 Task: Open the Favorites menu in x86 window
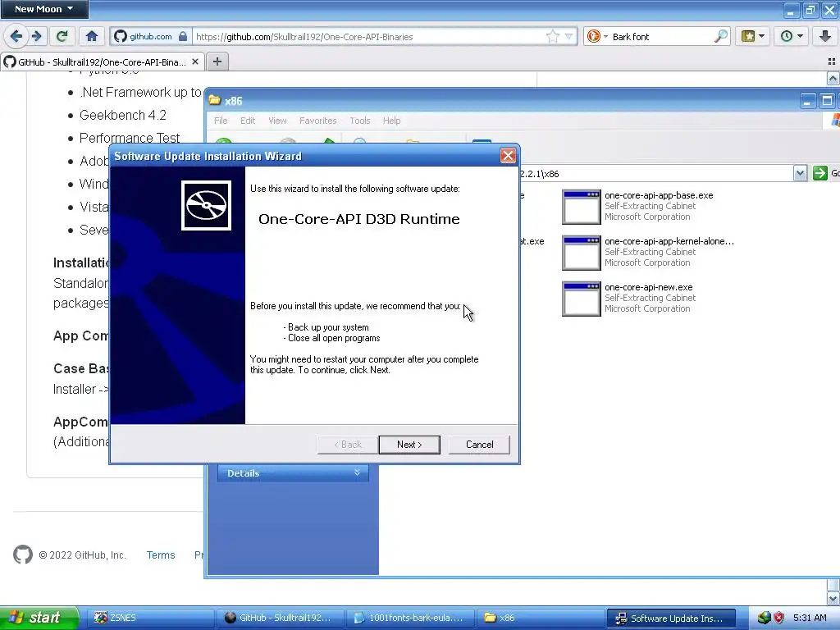point(317,121)
